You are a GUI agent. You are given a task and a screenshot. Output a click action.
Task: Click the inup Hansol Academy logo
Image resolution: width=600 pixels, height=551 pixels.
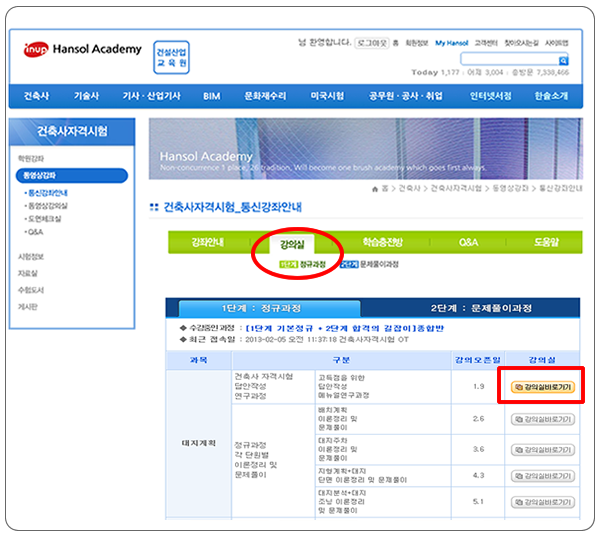82,49
